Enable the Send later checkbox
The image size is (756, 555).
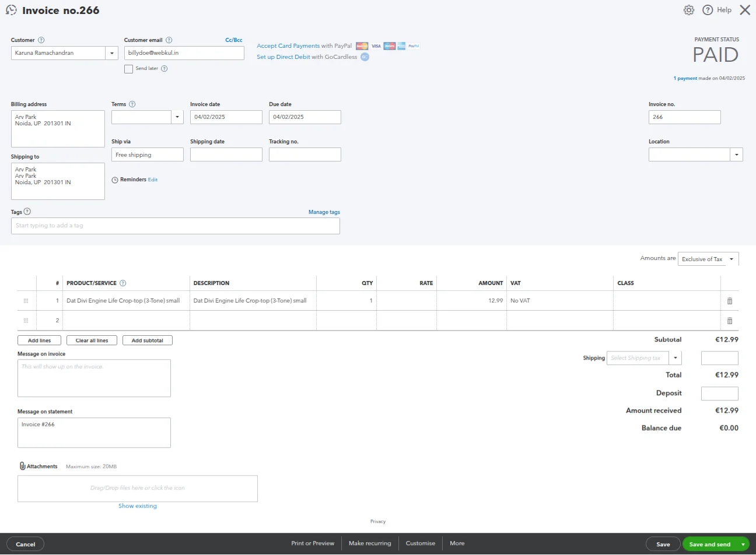(x=128, y=69)
